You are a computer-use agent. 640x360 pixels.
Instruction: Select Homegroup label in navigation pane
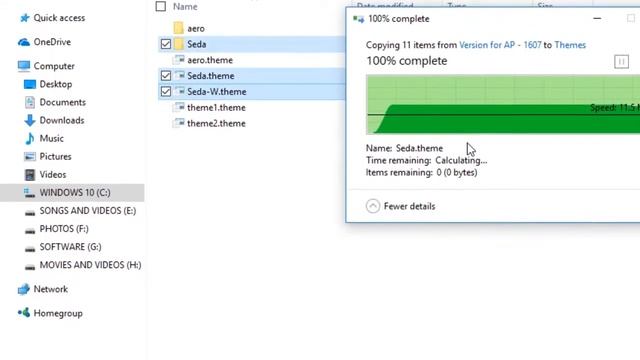tap(58, 313)
